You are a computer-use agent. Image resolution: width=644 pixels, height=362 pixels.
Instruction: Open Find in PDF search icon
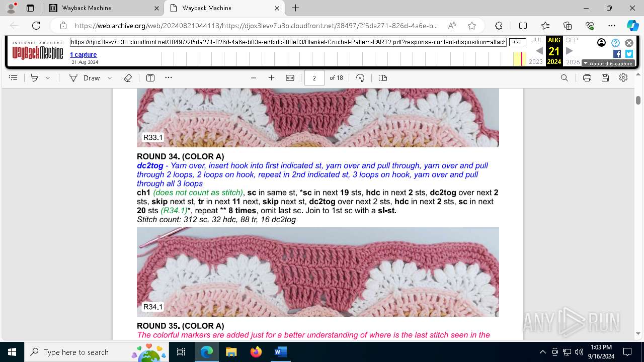[565, 78]
